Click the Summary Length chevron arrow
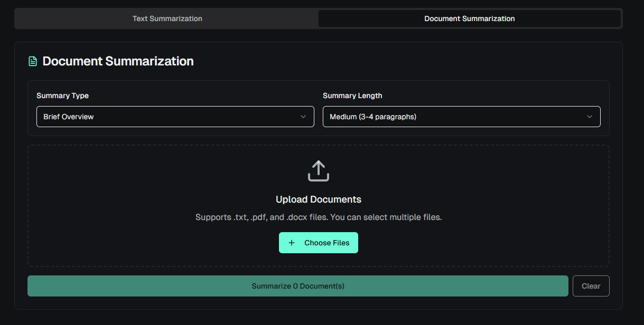Screen dimensions: 644x325 [590, 117]
